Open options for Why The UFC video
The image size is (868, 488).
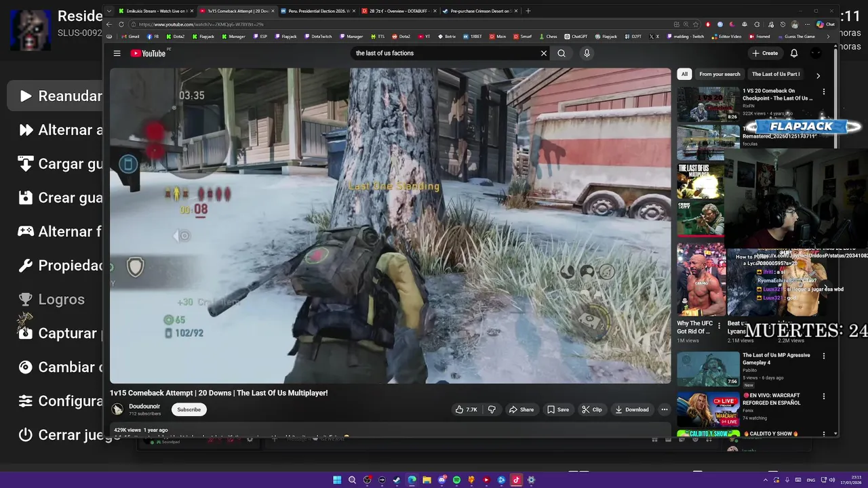tap(719, 326)
